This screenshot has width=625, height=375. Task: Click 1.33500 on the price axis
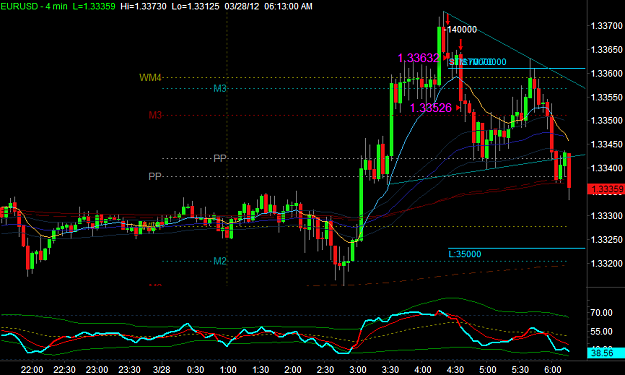[606, 121]
